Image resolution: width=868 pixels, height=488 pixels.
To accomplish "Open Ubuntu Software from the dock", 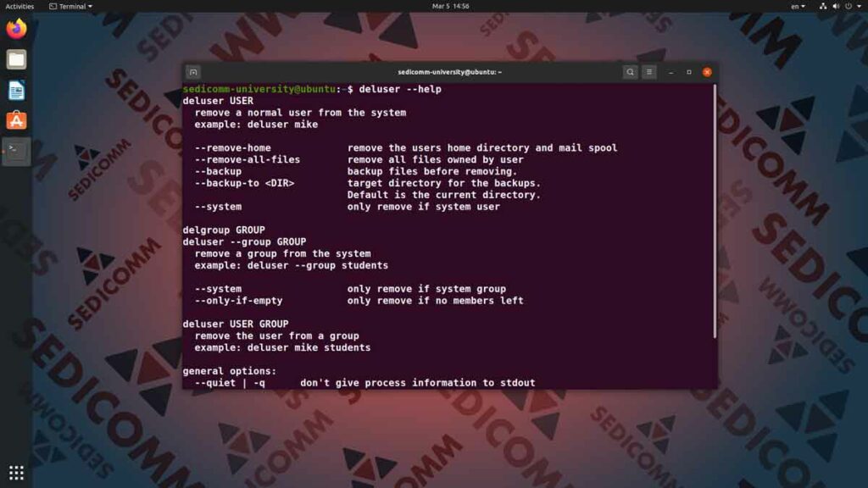I will point(16,120).
